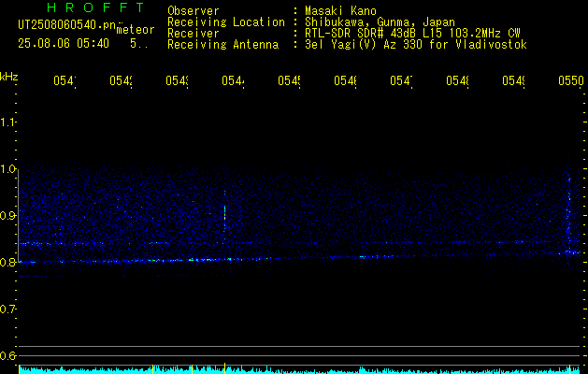Image resolution: width=588 pixels, height=374 pixels.
Task: Click the cyan signal strength strip at bottom
Action: click(301, 370)
